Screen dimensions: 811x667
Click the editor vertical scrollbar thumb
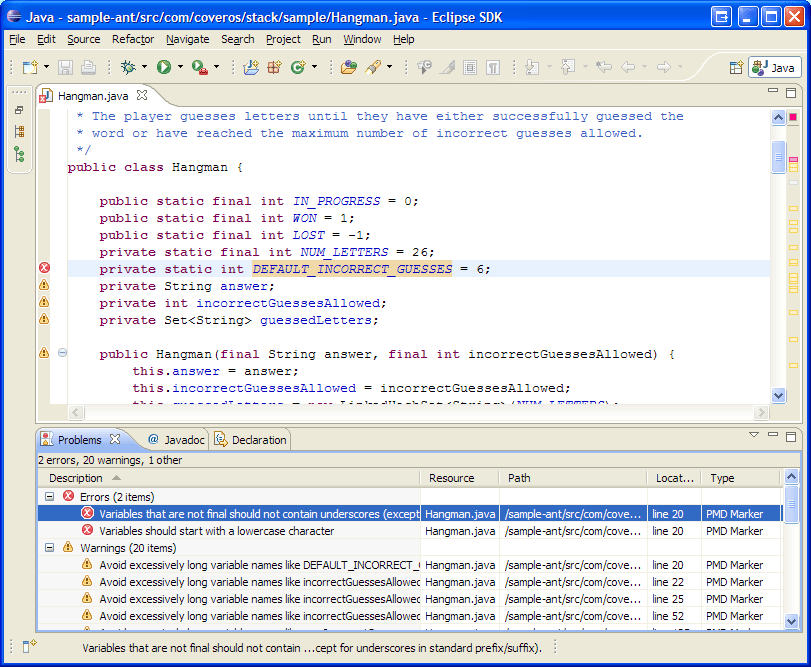778,157
